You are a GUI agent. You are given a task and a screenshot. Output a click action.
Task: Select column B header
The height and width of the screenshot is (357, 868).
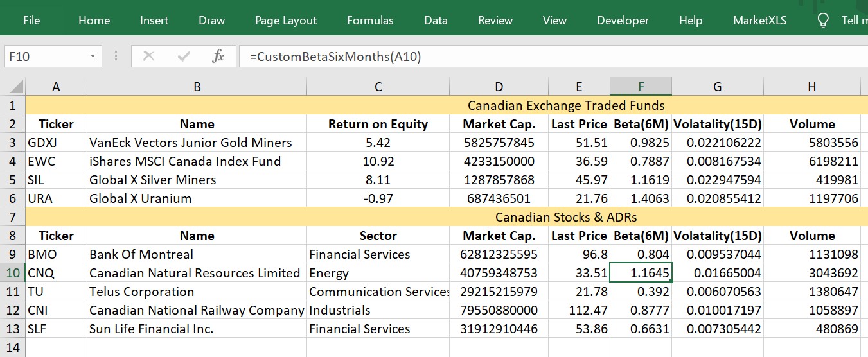point(197,87)
